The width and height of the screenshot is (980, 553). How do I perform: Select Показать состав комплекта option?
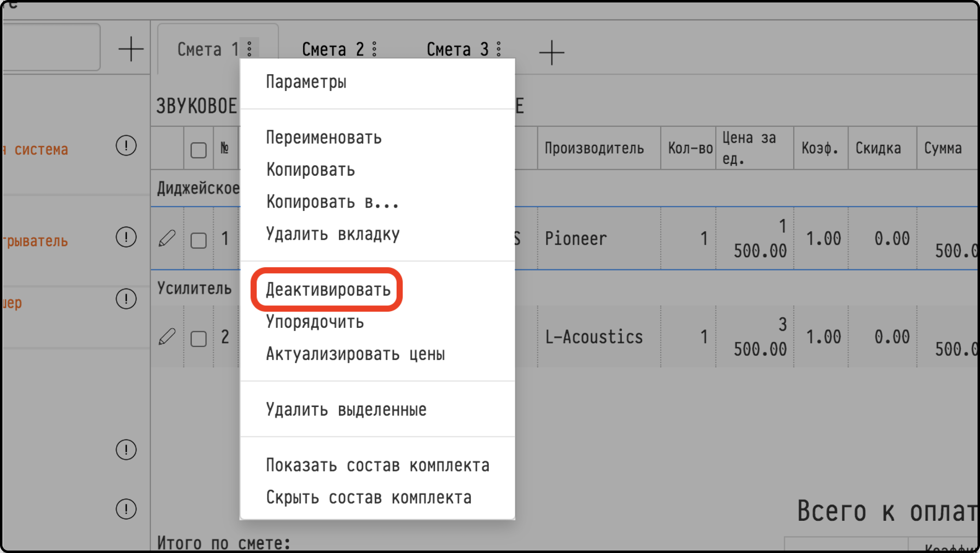[377, 465]
